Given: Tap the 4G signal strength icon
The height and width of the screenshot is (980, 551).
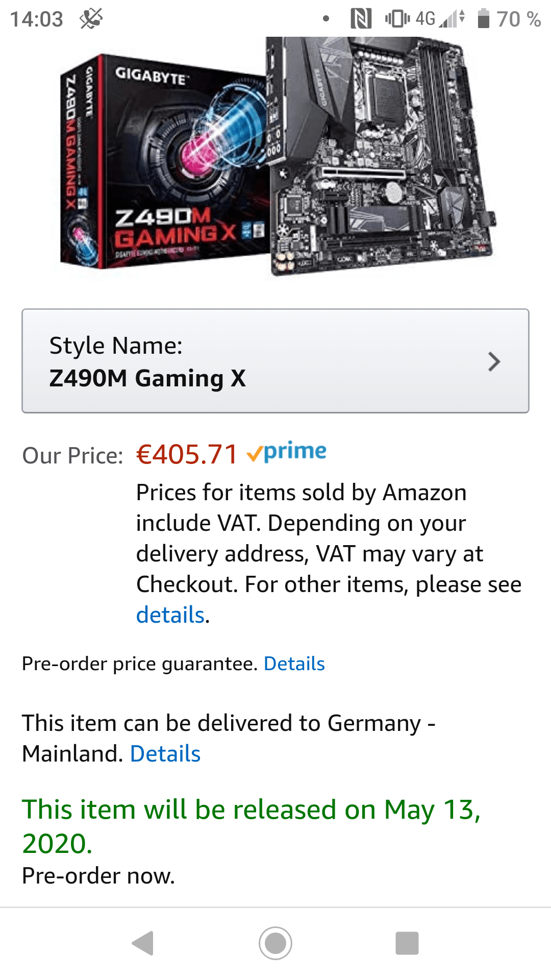Looking at the screenshot, I should [x=439, y=19].
